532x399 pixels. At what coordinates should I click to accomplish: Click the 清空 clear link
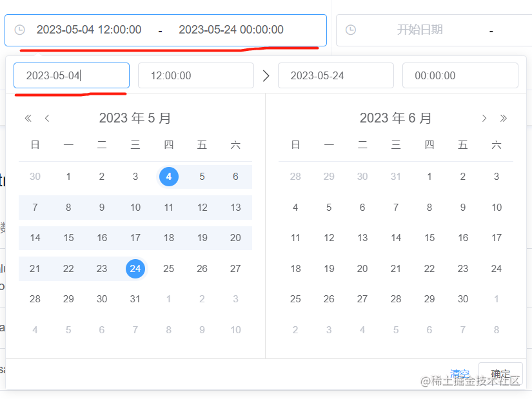(x=459, y=373)
